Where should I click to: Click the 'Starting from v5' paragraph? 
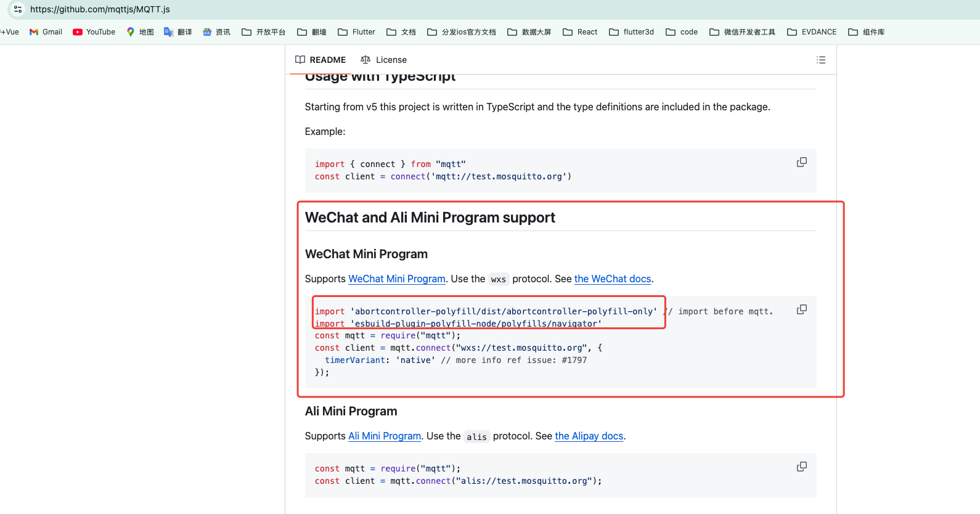(537, 107)
